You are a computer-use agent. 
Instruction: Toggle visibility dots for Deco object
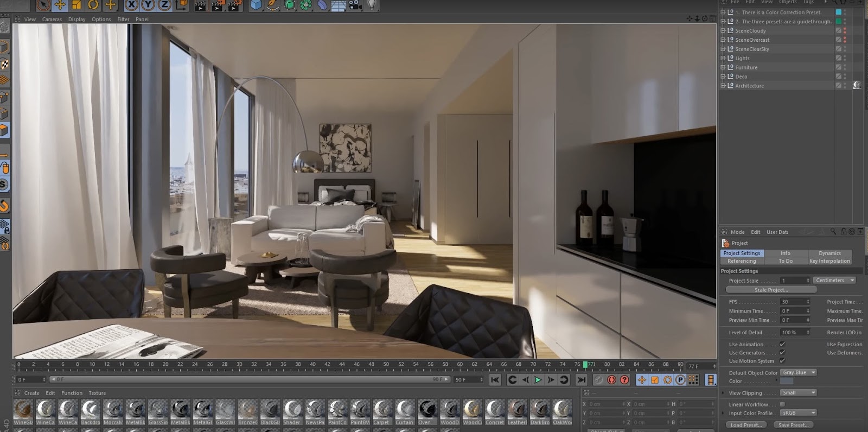[845, 77]
